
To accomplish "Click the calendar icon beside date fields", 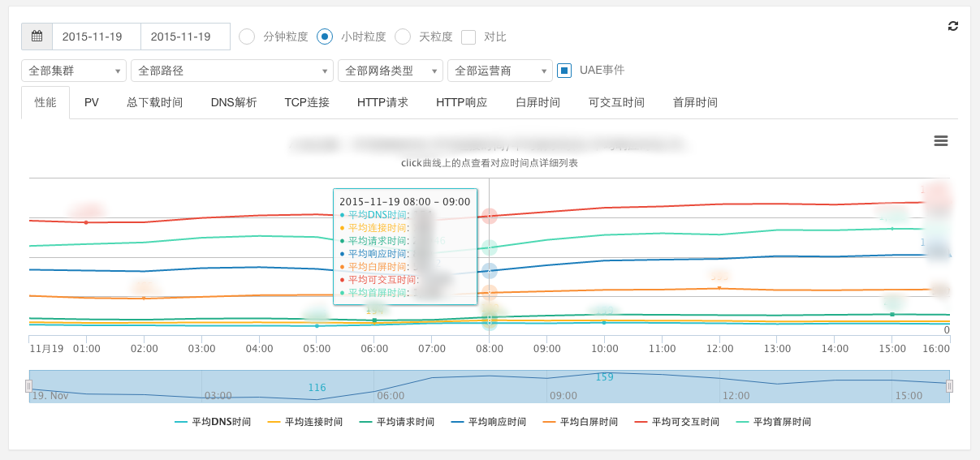I will coord(37,37).
